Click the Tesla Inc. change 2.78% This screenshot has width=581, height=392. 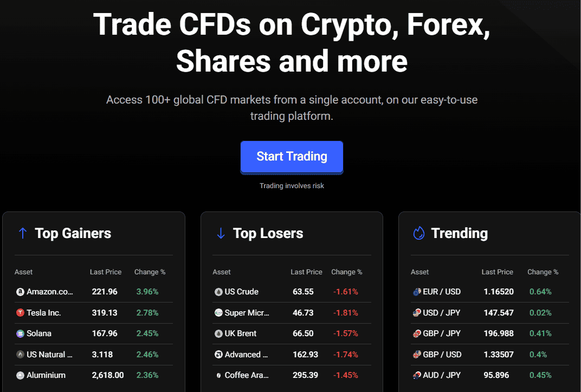tap(147, 313)
